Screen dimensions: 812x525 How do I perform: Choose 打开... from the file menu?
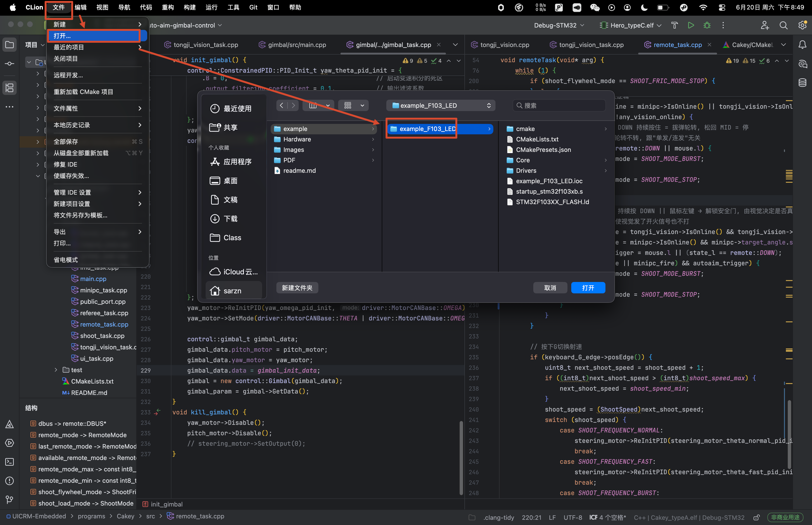pyautogui.click(x=98, y=36)
